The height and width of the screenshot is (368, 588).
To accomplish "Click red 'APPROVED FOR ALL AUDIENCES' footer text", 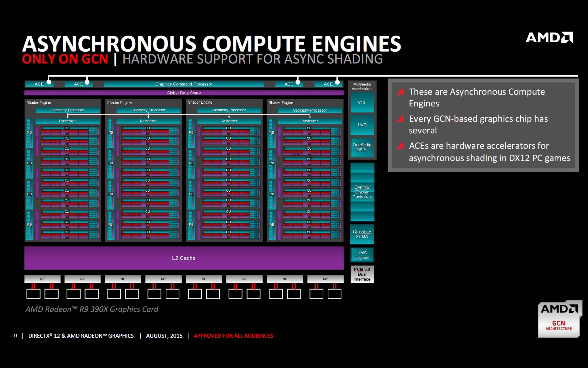I will pos(233,336).
